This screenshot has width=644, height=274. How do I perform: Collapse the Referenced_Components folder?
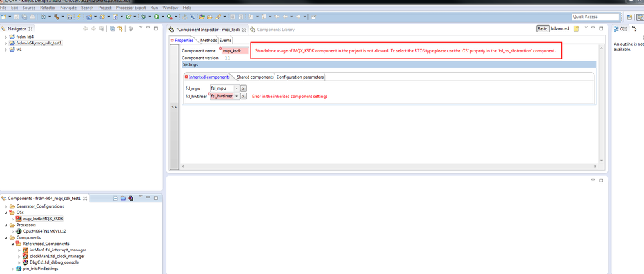[12, 244]
